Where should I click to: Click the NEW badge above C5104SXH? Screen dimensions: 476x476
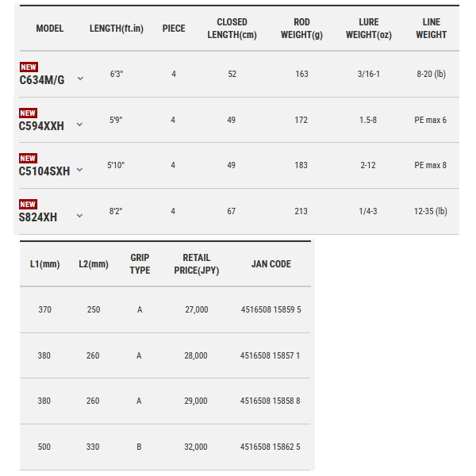[28, 158]
